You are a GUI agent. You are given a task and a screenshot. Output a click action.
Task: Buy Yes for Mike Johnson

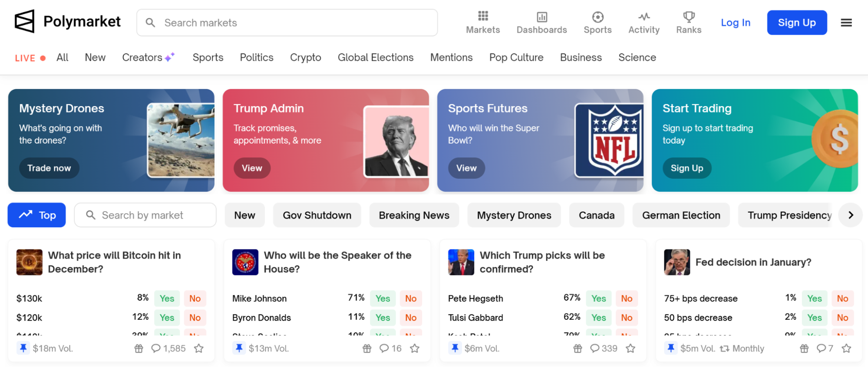point(383,298)
